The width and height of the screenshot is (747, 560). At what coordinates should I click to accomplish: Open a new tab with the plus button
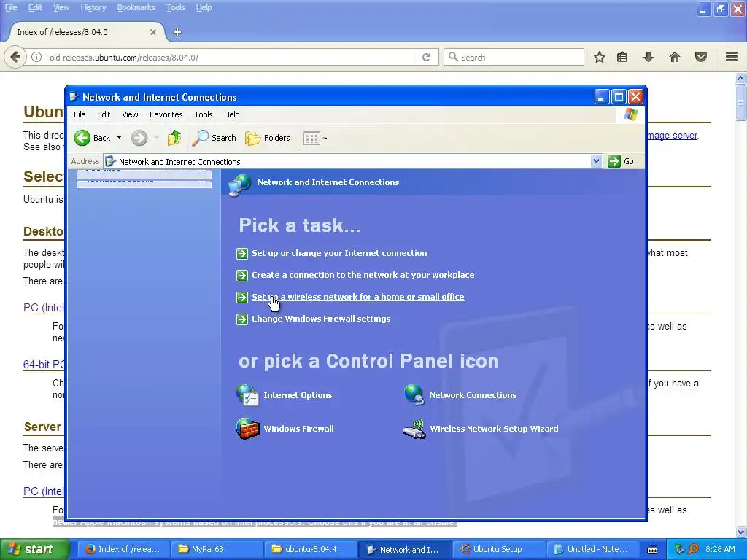[177, 32]
